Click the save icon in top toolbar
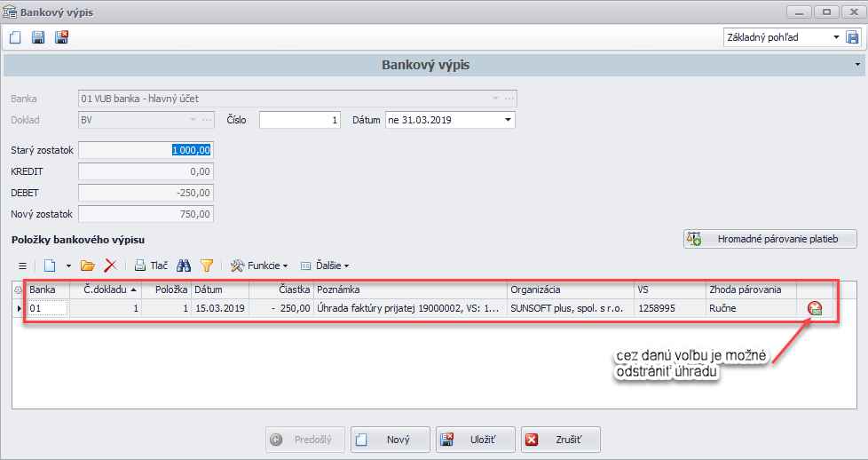 [38, 37]
